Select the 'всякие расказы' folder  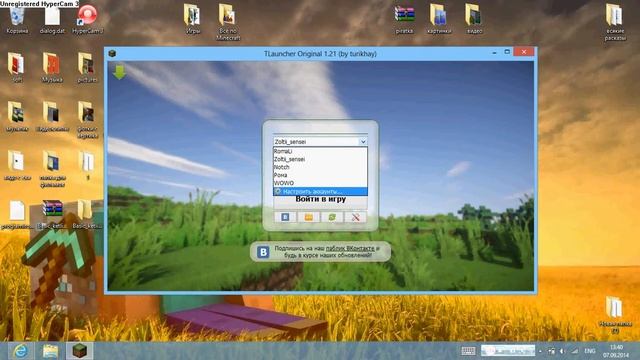[615, 22]
